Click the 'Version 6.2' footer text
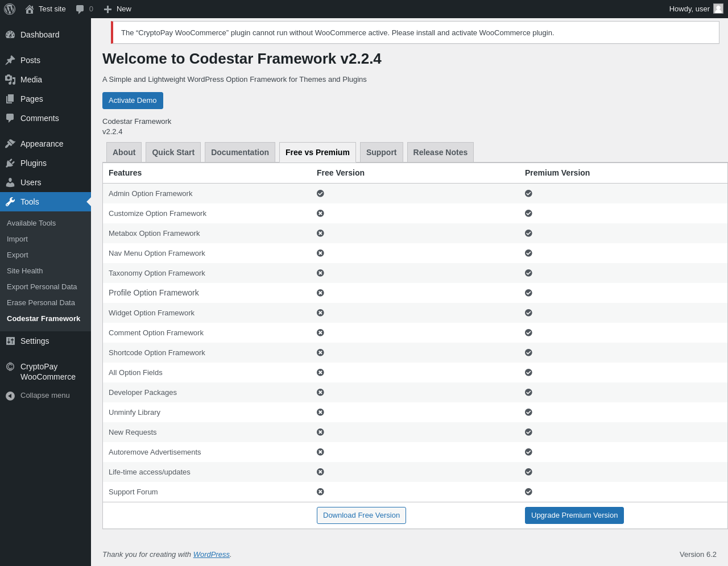 coord(698,555)
